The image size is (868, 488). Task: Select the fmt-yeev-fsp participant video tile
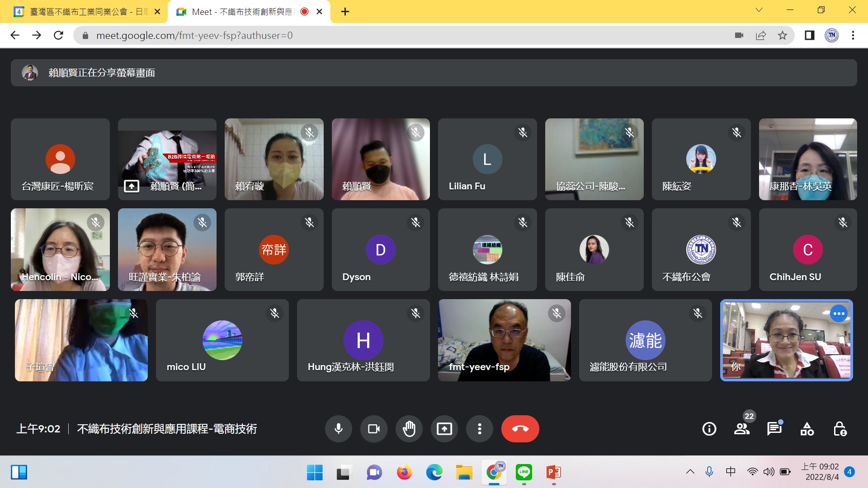pos(504,340)
